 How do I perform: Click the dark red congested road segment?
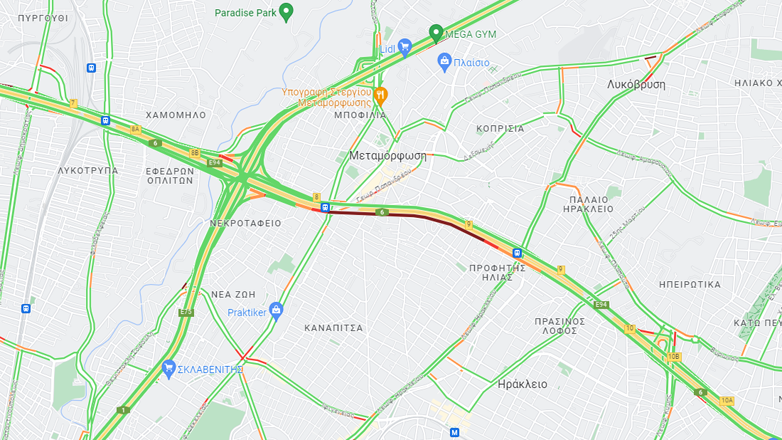[409, 216]
